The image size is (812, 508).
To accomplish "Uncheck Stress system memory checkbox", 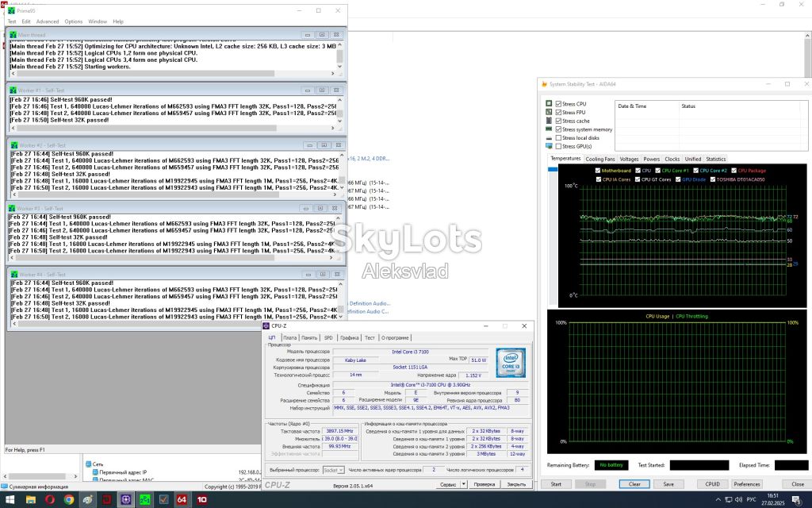I will (558, 129).
